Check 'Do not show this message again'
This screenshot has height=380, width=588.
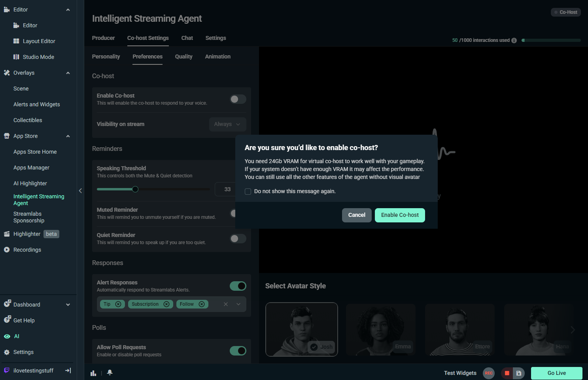click(x=248, y=191)
